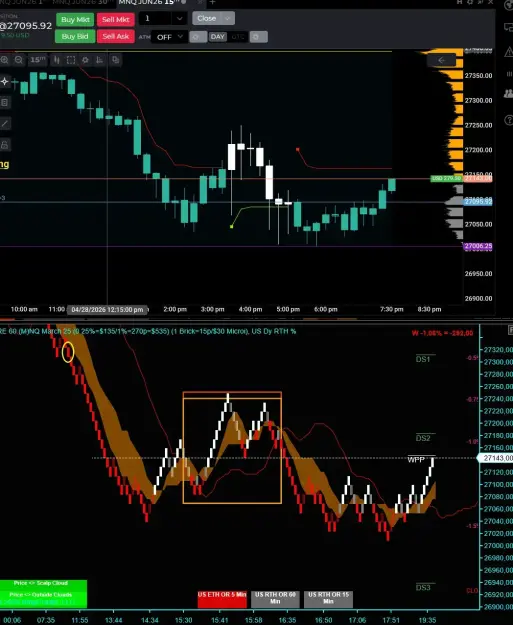Toggle the lock drawings icon in left sidebar
This screenshot has width=513, height=625.
[5, 144]
